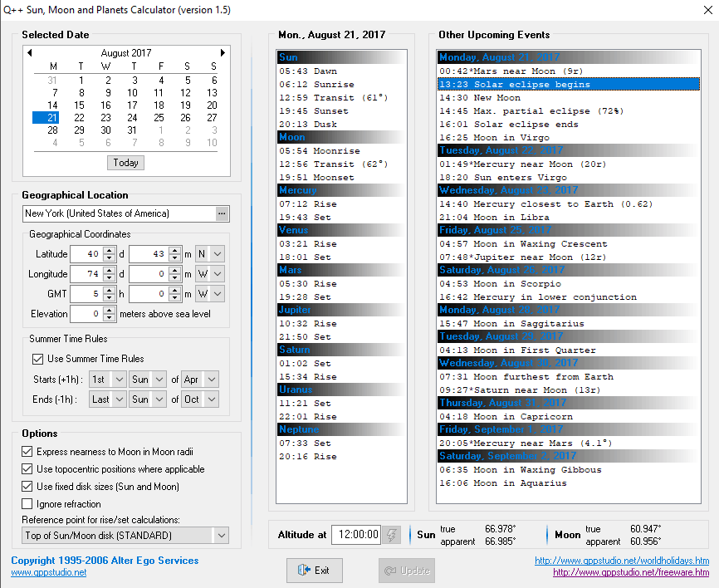
Task: Open longitude E/W direction dropdown
Action: point(218,274)
